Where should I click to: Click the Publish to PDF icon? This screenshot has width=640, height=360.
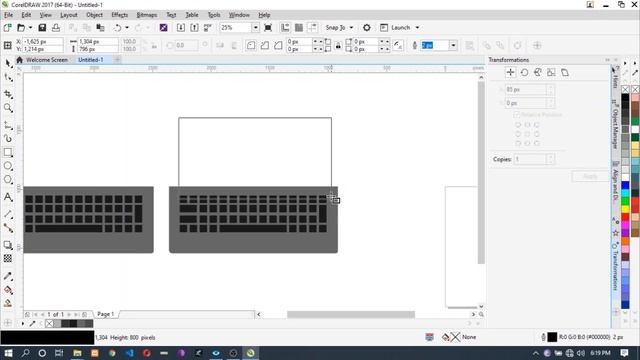pyautogui.click(x=208, y=27)
